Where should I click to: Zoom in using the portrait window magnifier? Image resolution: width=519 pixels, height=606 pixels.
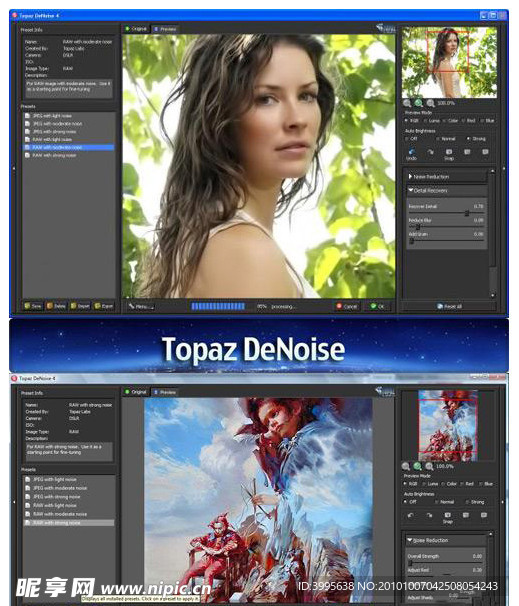[431, 103]
